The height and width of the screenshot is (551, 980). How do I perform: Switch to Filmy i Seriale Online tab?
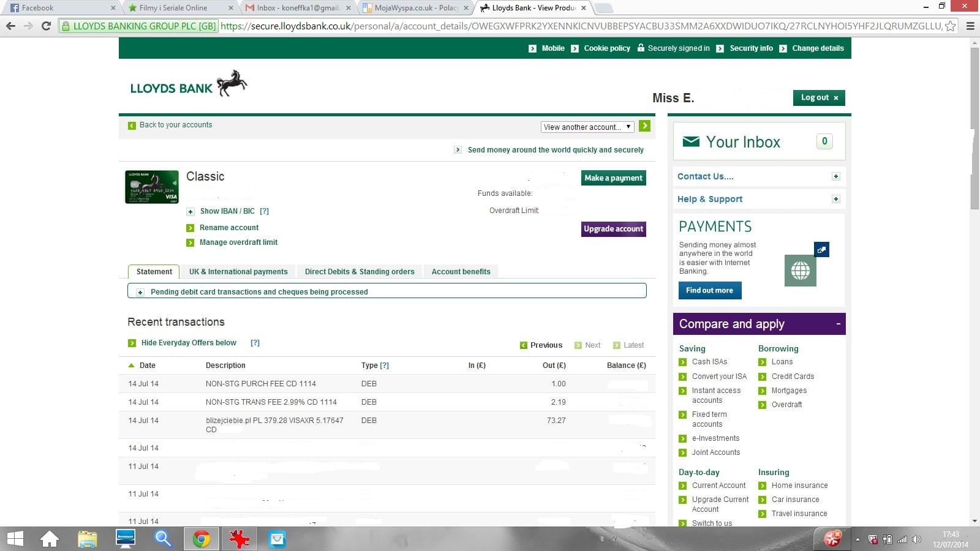(x=179, y=8)
